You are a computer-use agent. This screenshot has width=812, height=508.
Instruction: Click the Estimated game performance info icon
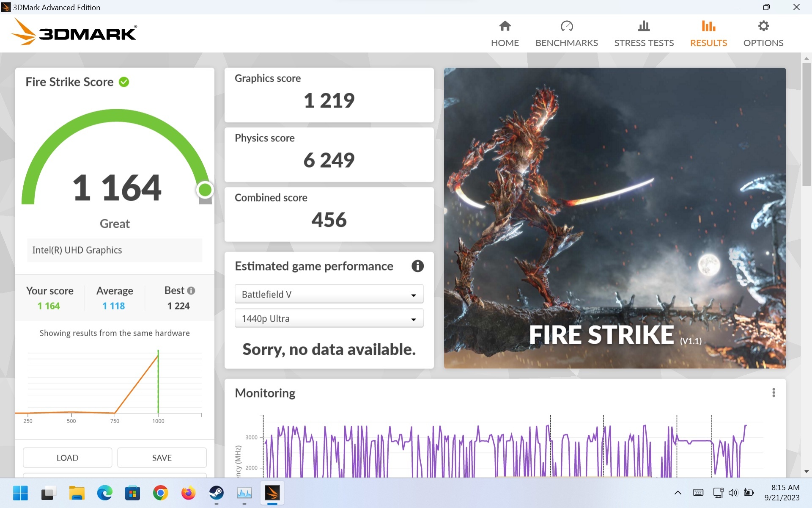[x=417, y=266]
